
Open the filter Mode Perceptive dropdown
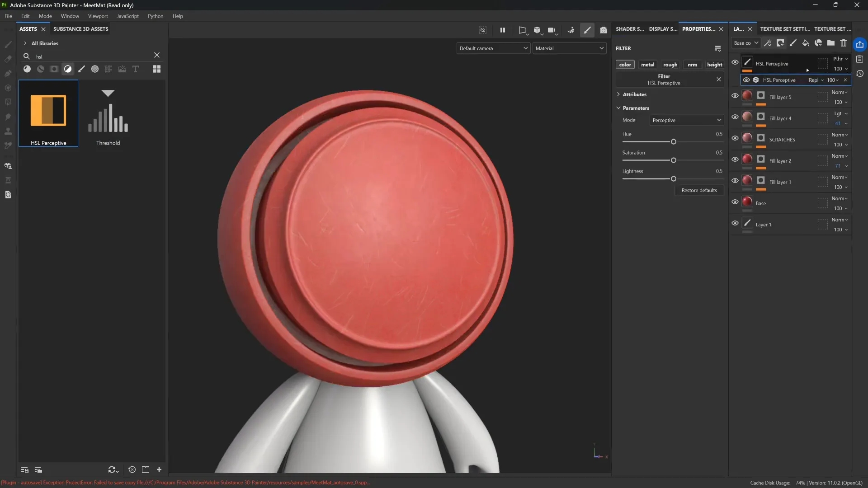pyautogui.click(x=686, y=120)
